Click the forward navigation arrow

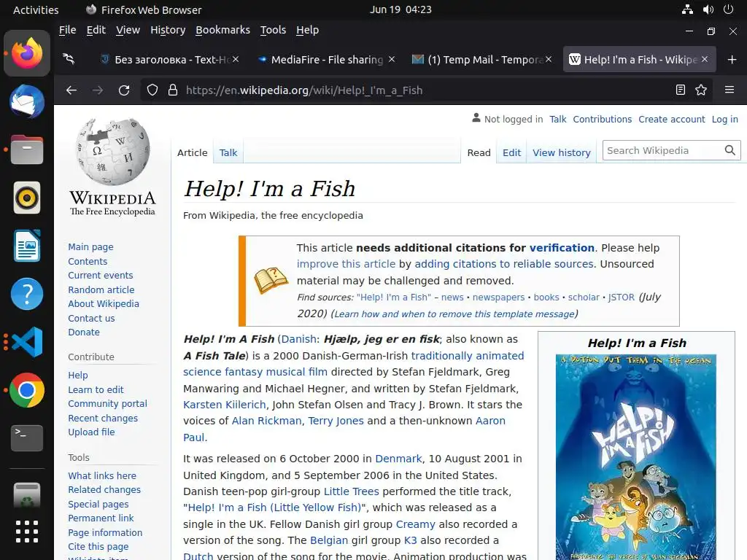point(98,90)
